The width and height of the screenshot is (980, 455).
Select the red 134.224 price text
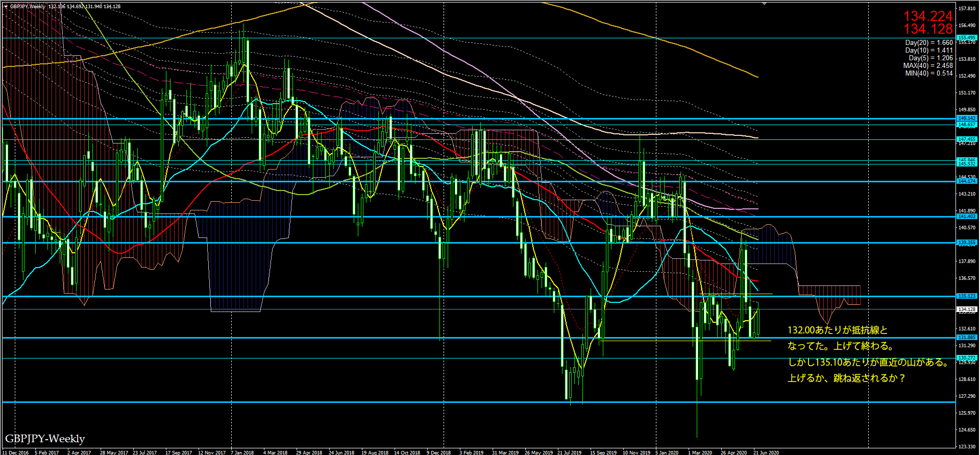[928, 16]
